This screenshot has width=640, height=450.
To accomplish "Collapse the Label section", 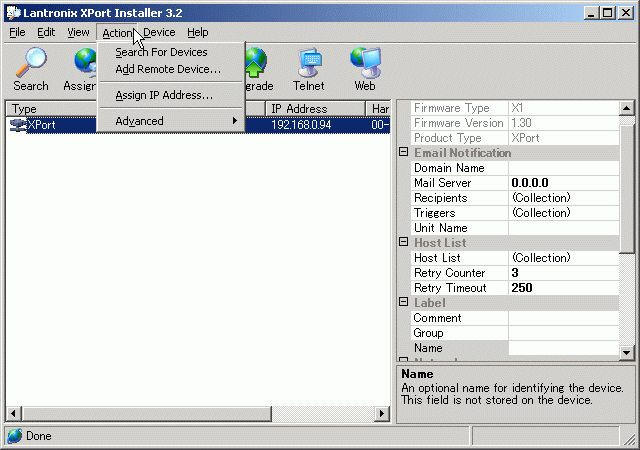I will [403, 302].
